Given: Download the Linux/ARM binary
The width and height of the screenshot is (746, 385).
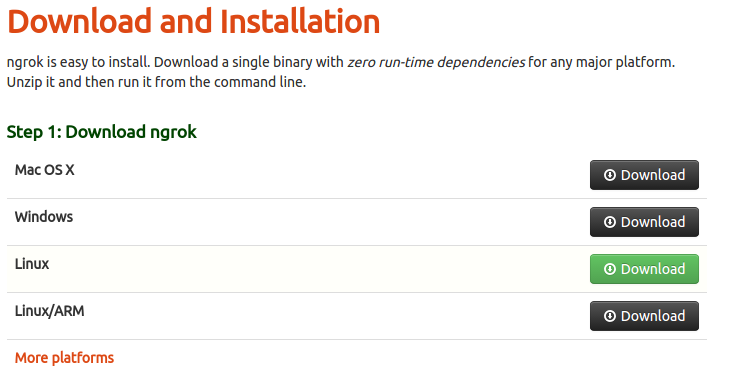Looking at the screenshot, I should [644, 316].
